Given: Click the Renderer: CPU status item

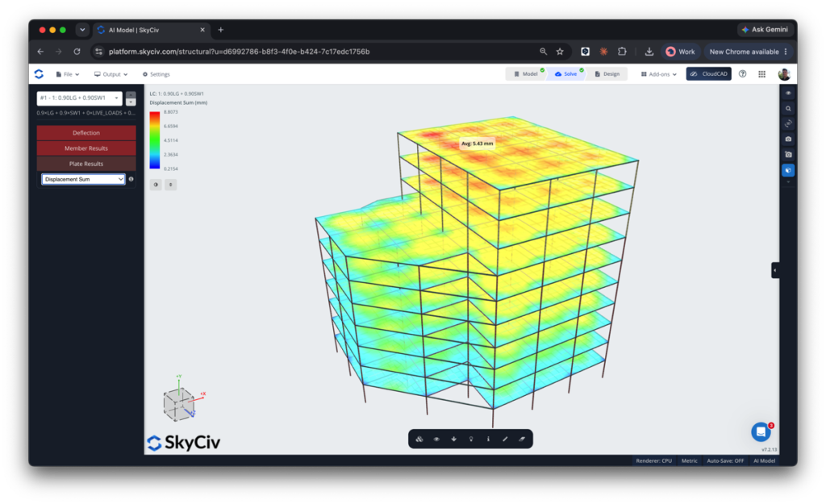Looking at the screenshot, I should click(x=653, y=460).
